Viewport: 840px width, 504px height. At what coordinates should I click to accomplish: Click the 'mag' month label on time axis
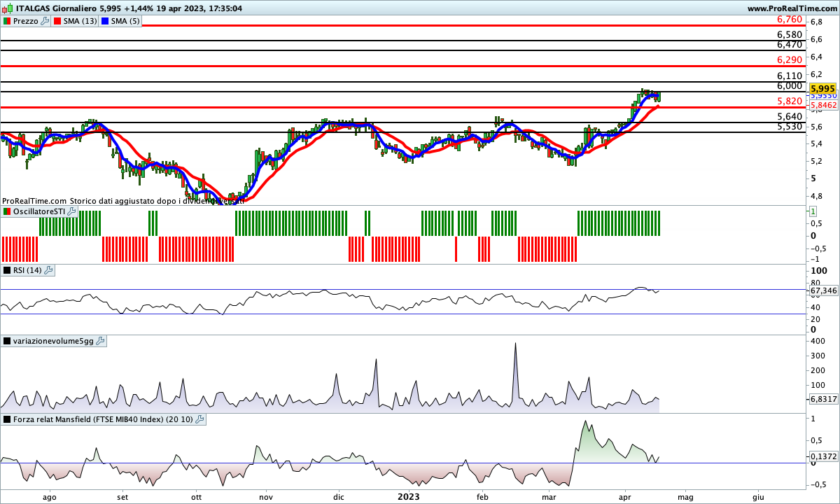(x=685, y=497)
